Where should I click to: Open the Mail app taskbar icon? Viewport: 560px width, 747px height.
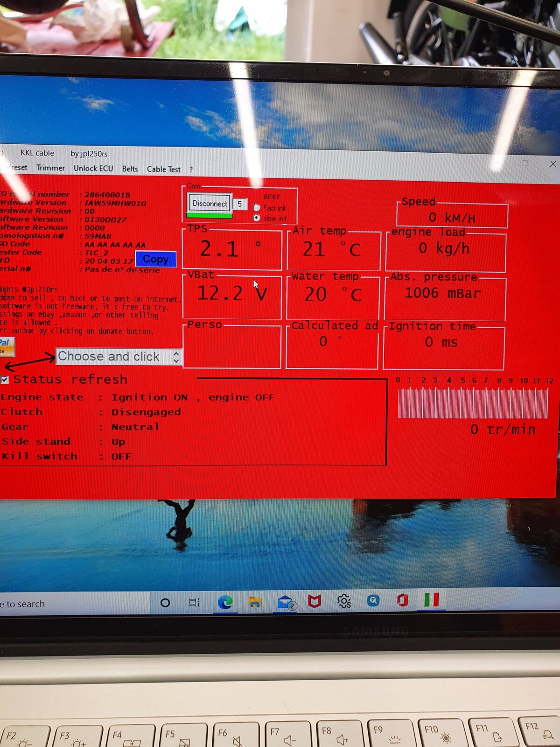[285, 602]
